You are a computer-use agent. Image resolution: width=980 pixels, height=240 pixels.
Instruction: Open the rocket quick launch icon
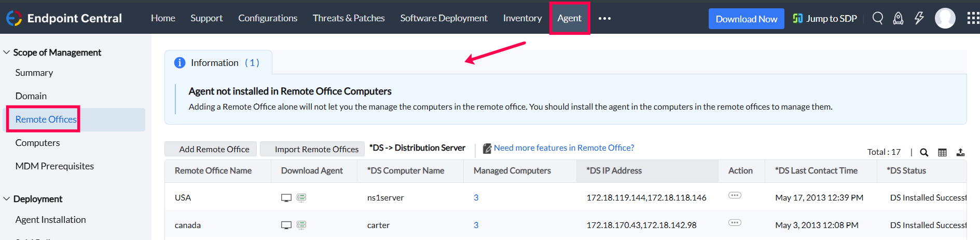[898, 18]
